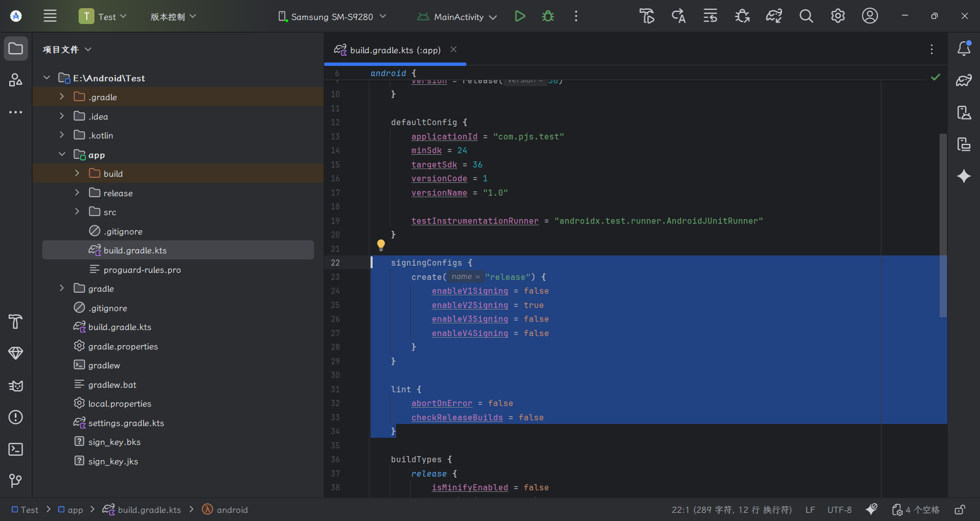Open the Samsung SM-S9280 device selector
This screenshot has height=521, width=980.
click(x=332, y=16)
